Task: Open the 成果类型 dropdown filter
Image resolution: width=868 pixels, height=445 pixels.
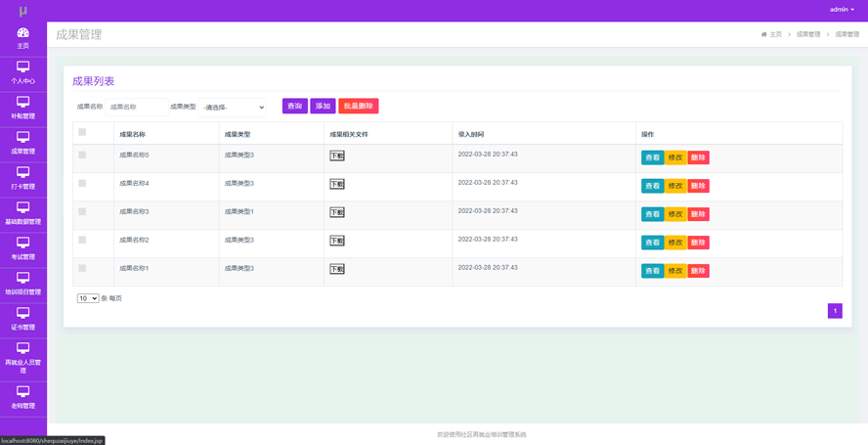Action: click(233, 107)
